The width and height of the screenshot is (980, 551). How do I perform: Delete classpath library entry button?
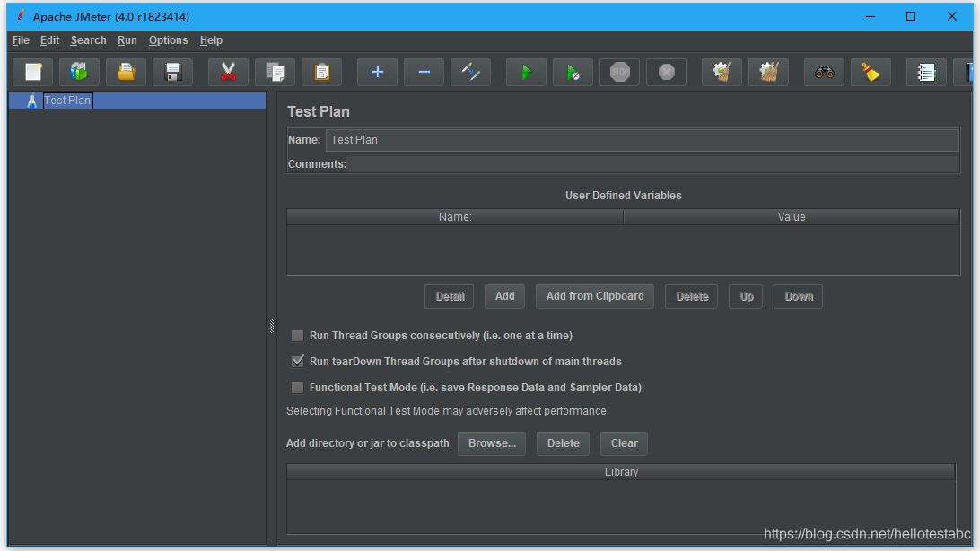(x=563, y=443)
